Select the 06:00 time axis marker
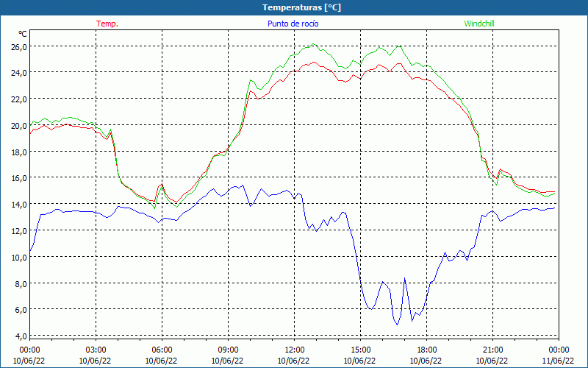588x368 pixels. (x=162, y=350)
